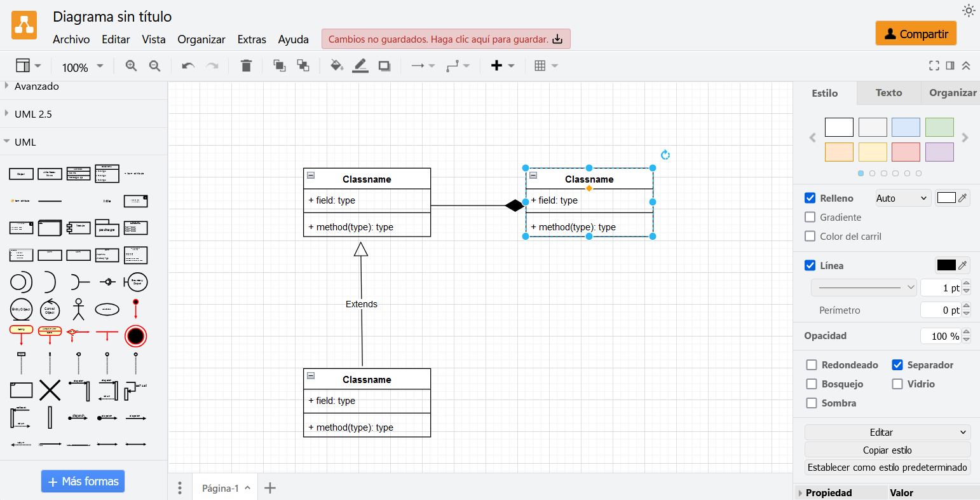Click the zoom out magnifier icon
Image resolution: width=980 pixels, height=500 pixels.
click(154, 66)
